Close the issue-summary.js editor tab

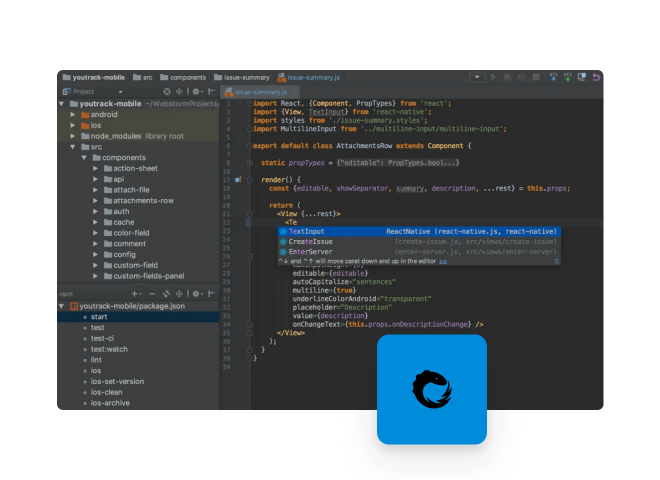click(x=293, y=92)
